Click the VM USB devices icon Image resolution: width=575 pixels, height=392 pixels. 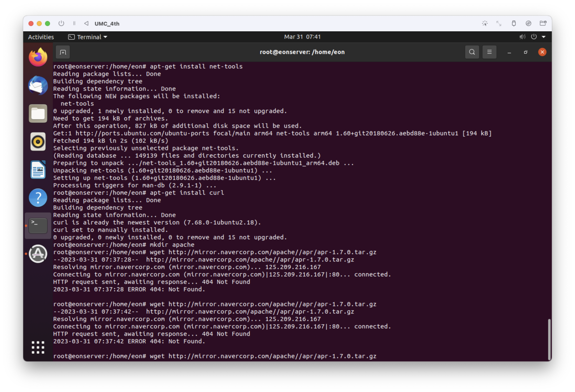click(x=514, y=24)
